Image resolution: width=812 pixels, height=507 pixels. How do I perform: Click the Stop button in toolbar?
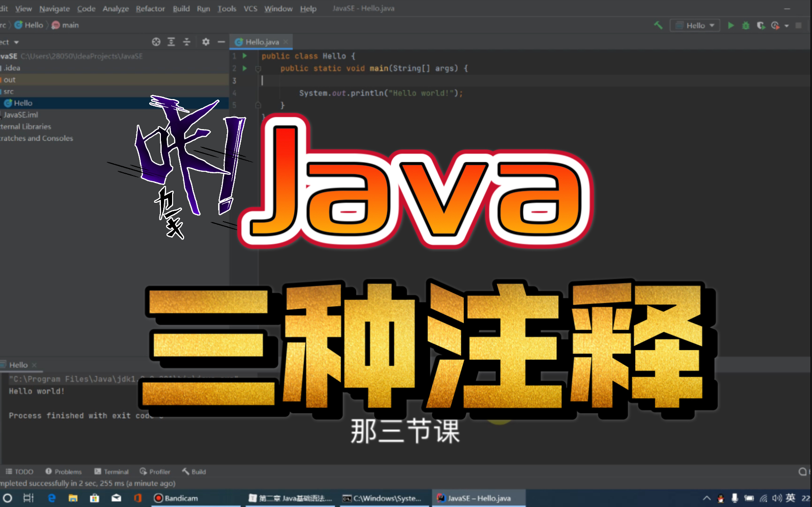798,25
